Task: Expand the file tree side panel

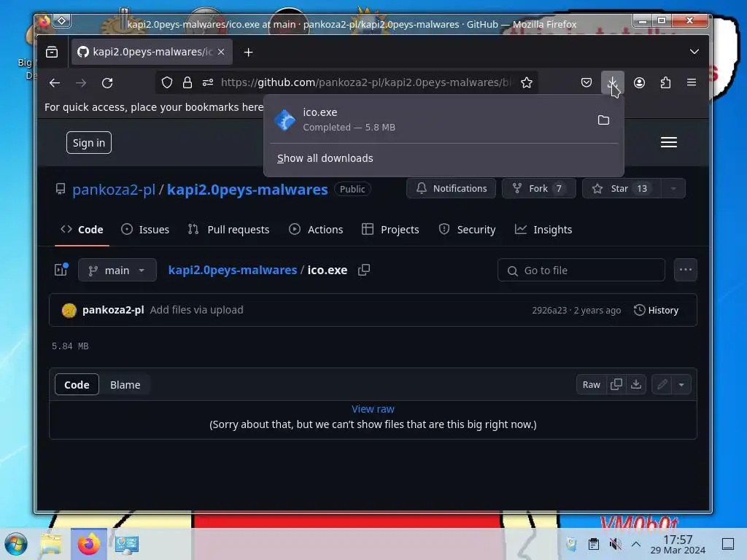Action: [x=61, y=270]
